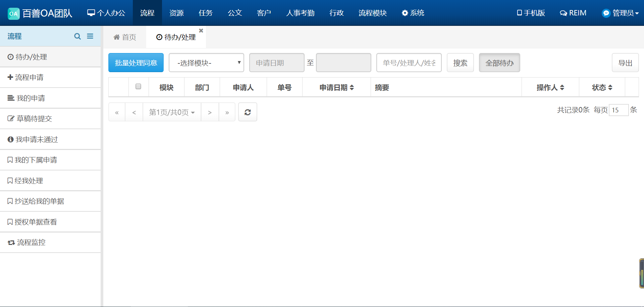The height and width of the screenshot is (307, 644).
Task: Click the 模块 column header
Action: tap(166, 88)
